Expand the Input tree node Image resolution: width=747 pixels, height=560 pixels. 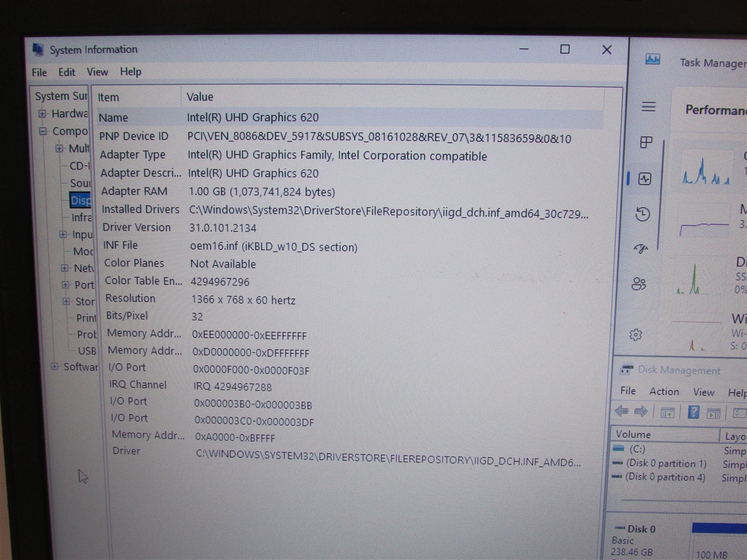click(x=63, y=234)
